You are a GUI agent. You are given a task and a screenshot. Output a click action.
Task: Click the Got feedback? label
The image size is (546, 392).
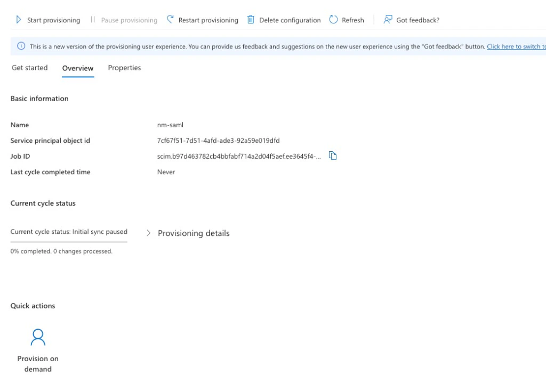click(x=418, y=20)
